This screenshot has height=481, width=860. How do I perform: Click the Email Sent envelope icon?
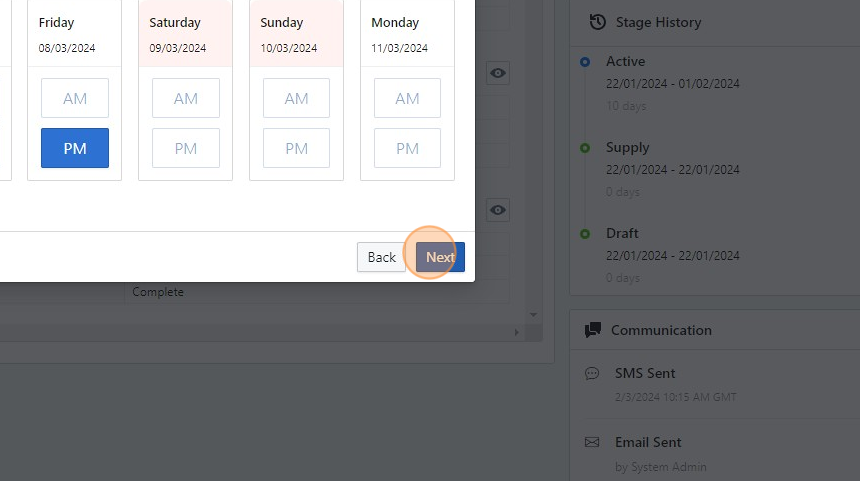tap(591, 442)
